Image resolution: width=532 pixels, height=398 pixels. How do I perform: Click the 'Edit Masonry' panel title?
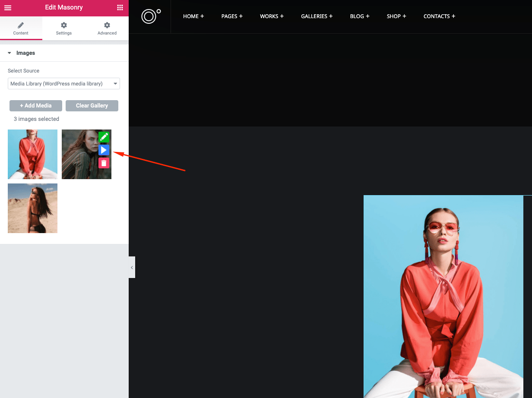click(x=64, y=8)
